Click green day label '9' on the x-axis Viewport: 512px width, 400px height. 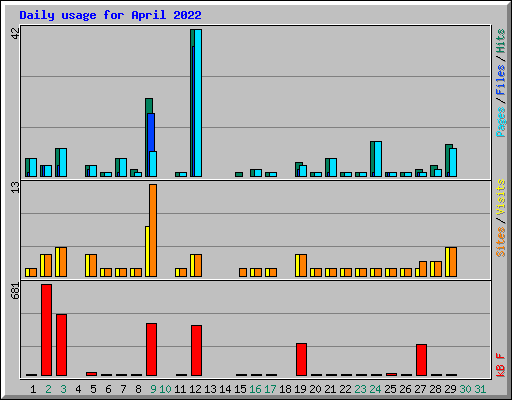[153, 389]
